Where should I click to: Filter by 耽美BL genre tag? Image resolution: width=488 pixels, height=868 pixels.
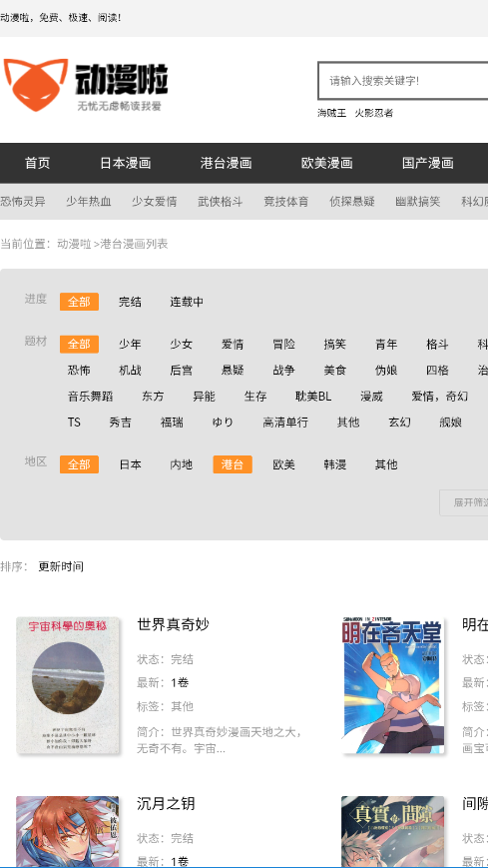pyautogui.click(x=313, y=397)
